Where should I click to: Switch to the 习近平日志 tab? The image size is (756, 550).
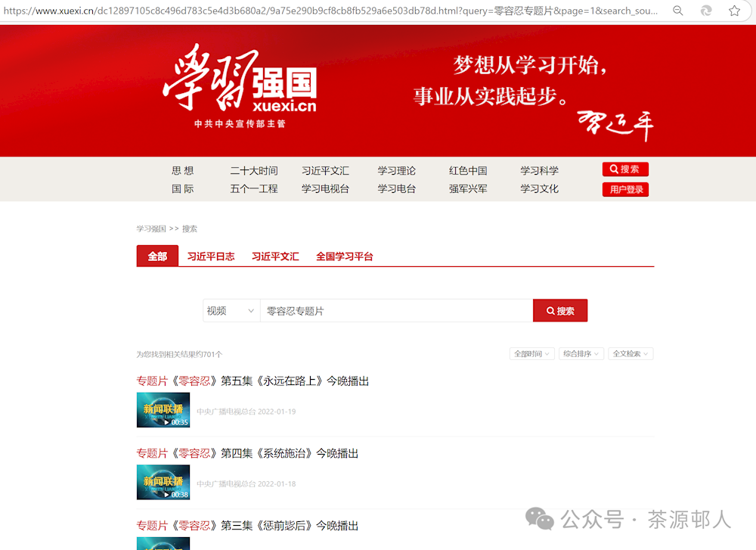point(211,256)
